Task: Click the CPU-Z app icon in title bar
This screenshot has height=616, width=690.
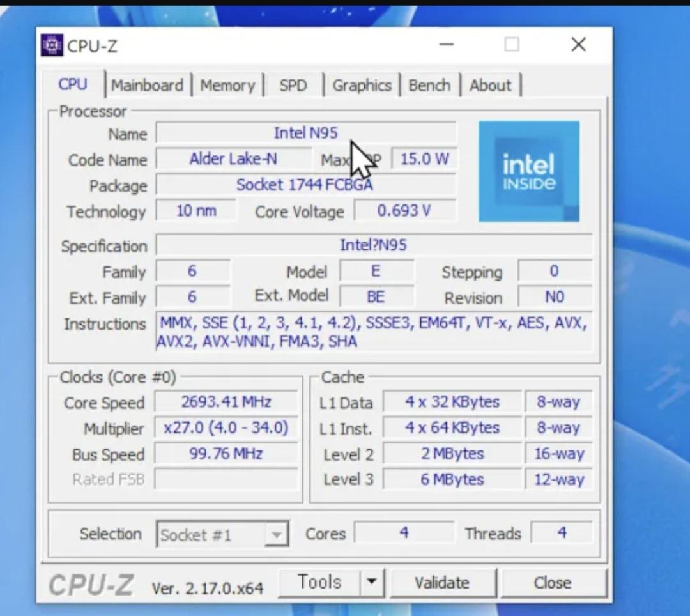Action: coord(52,45)
